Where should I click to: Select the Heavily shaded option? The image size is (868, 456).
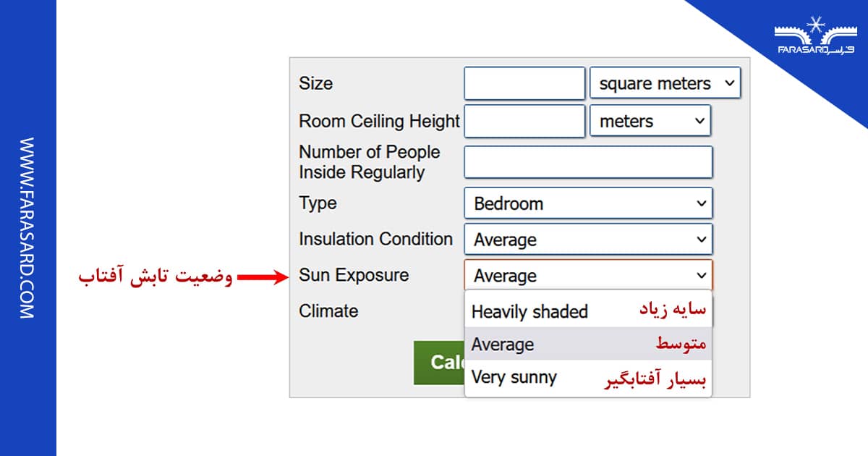click(529, 311)
